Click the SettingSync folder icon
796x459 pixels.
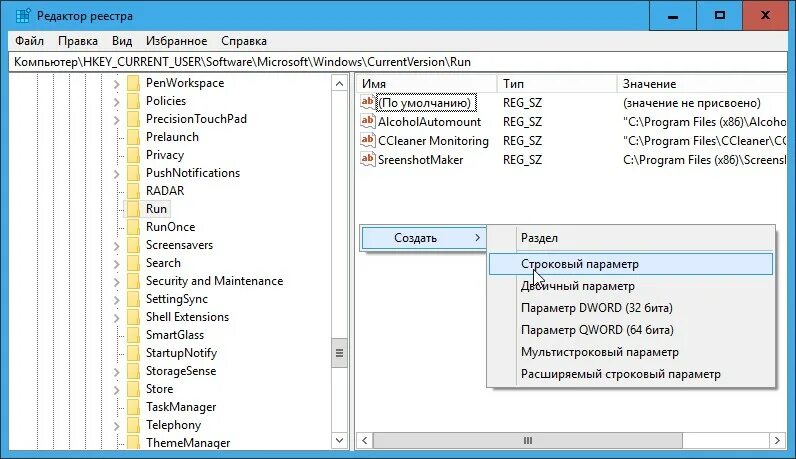coord(134,299)
